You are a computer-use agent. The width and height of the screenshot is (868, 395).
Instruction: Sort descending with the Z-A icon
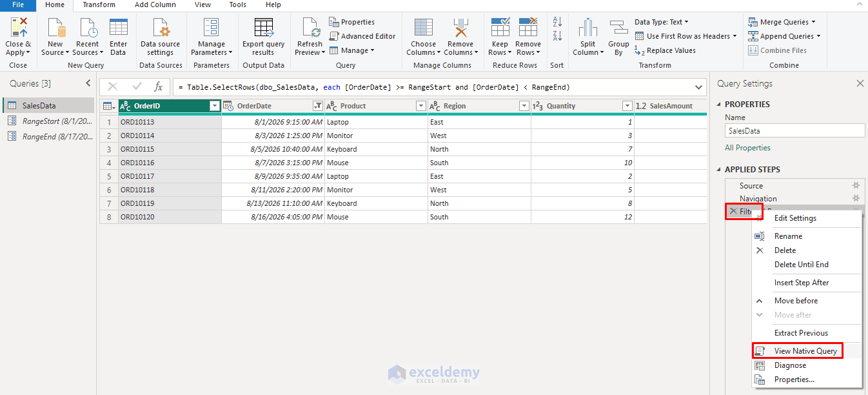(x=558, y=36)
